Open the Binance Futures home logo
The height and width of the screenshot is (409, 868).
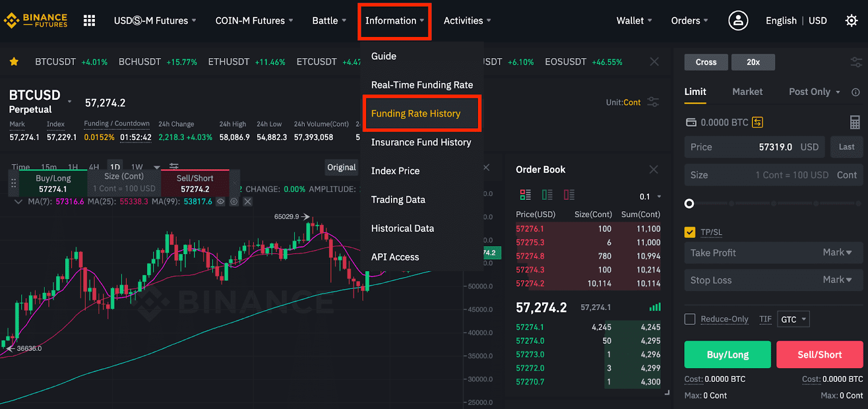click(x=36, y=21)
